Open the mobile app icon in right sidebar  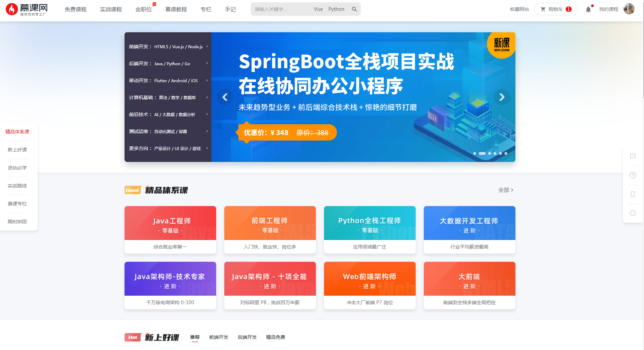point(633,194)
